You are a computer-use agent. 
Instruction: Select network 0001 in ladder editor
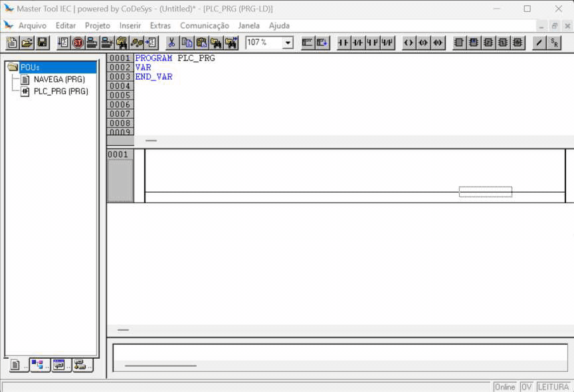[120, 175]
